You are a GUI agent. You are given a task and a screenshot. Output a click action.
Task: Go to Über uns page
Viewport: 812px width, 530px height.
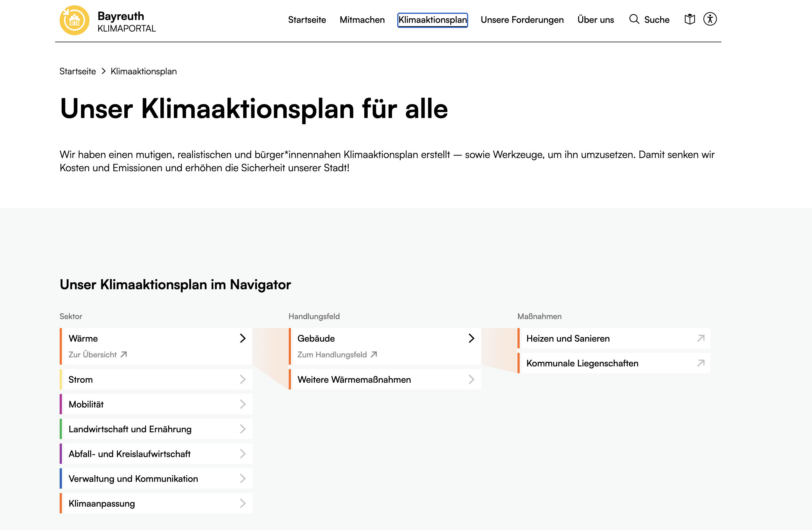pos(596,20)
